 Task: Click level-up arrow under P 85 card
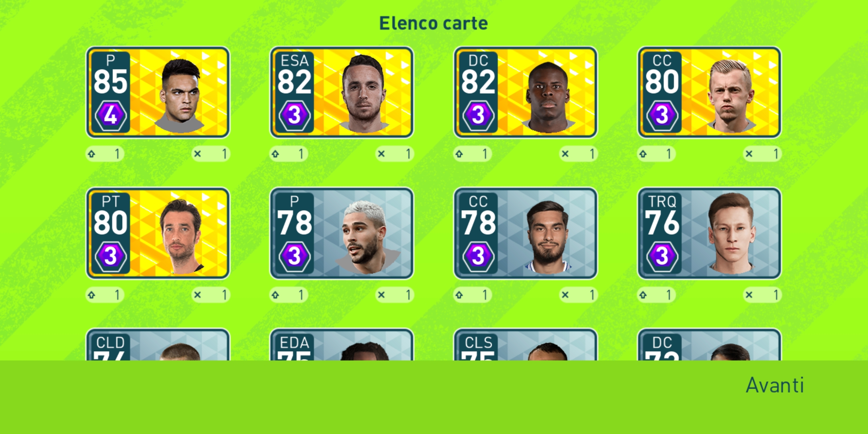pos(105,154)
